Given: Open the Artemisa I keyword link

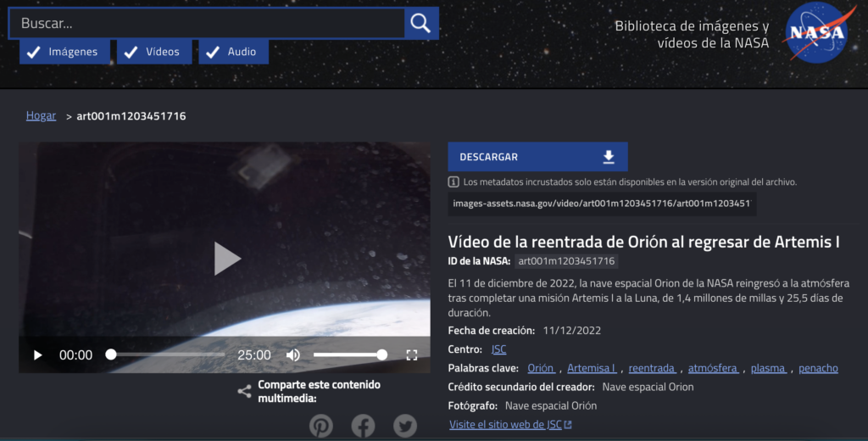Looking at the screenshot, I should pos(591,368).
